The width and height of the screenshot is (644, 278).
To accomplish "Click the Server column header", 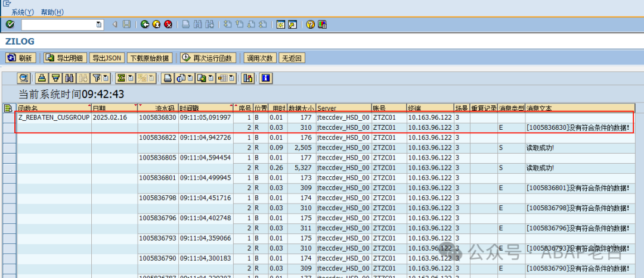I will tap(344, 108).
